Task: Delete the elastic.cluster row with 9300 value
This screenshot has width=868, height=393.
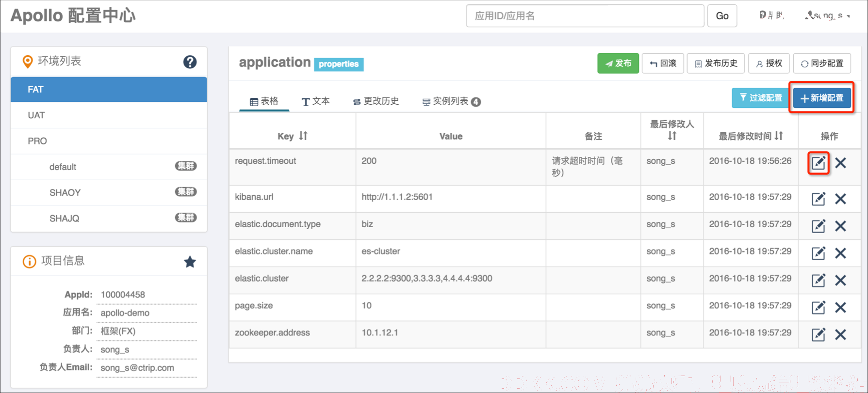Action: (840, 280)
